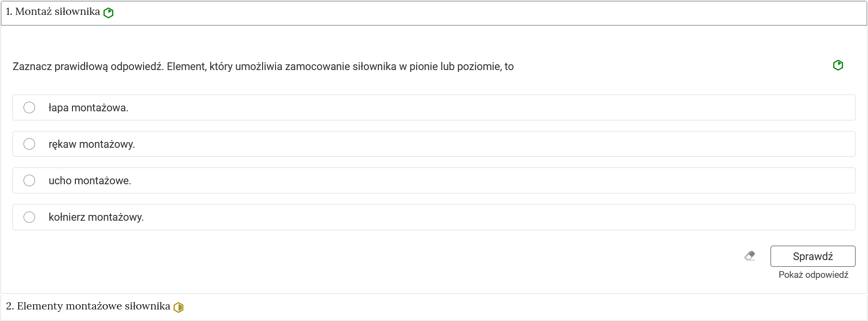The width and height of the screenshot is (868, 321).
Task: Open the answer via "Pokaż odpowiedź"
Action: pos(813,275)
